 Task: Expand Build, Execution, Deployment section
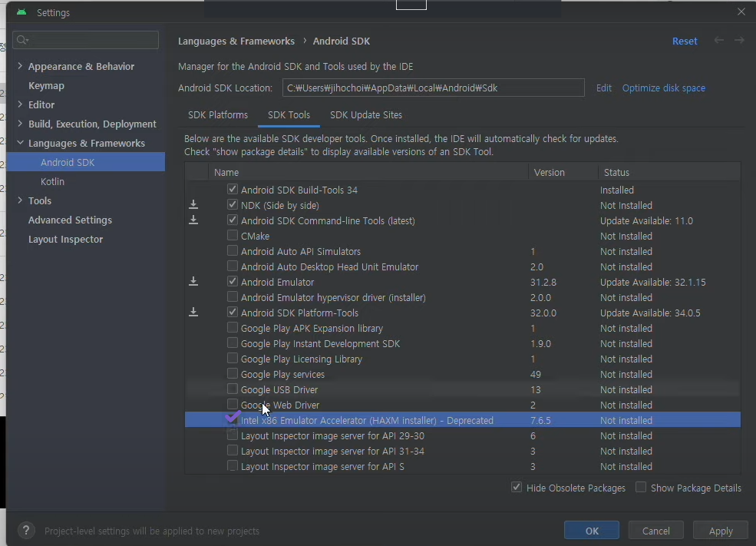pos(20,124)
